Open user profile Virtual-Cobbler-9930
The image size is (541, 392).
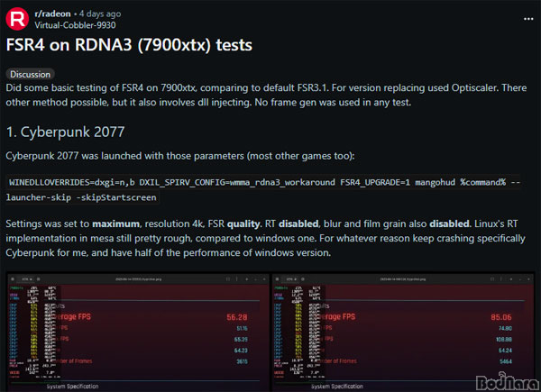pyautogui.click(x=75, y=25)
